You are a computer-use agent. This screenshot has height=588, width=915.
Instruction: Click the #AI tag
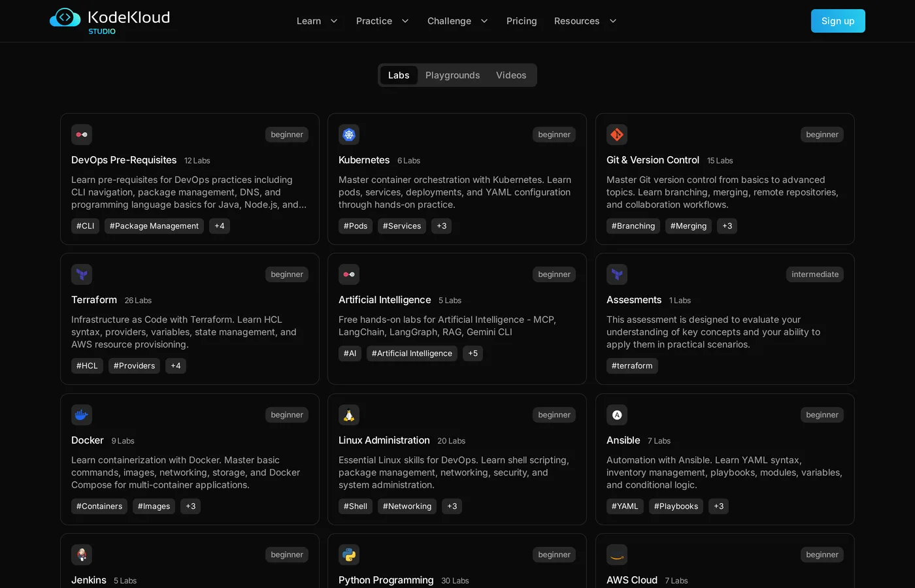click(x=350, y=353)
